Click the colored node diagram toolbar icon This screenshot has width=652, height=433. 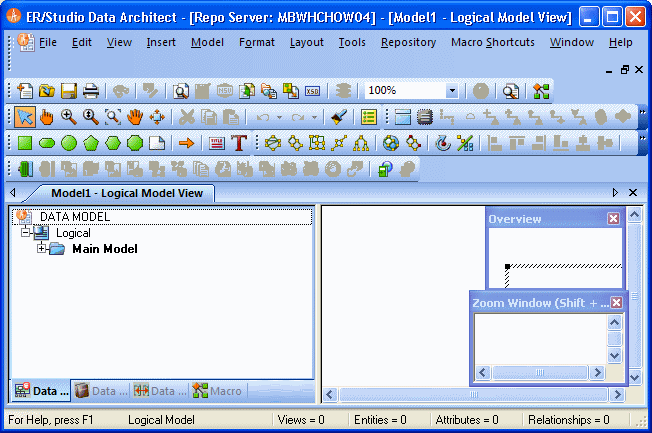(x=541, y=91)
